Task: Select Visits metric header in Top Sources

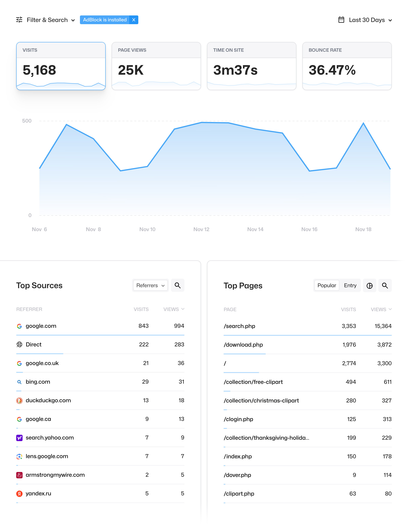Action: 141,309
